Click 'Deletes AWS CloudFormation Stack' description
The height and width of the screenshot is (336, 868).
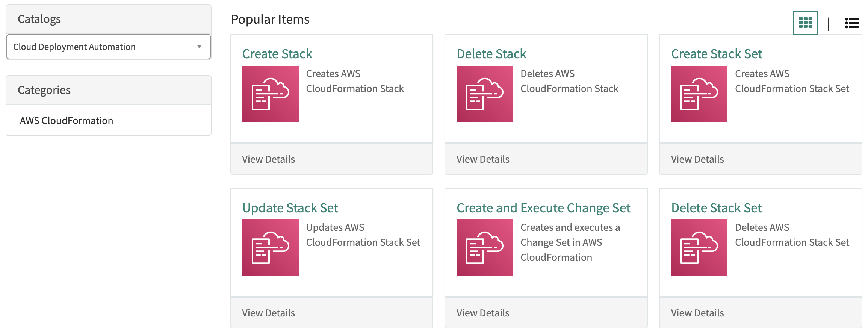point(569,81)
